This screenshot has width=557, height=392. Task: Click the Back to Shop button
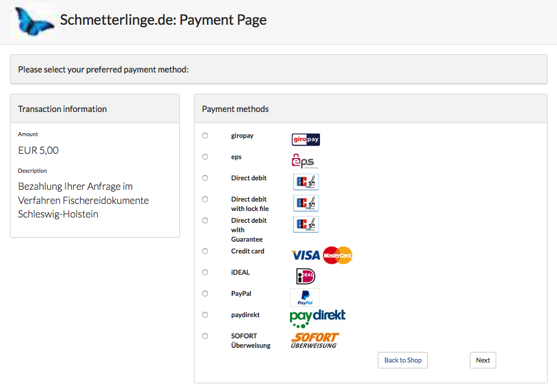click(x=403, y=360)
